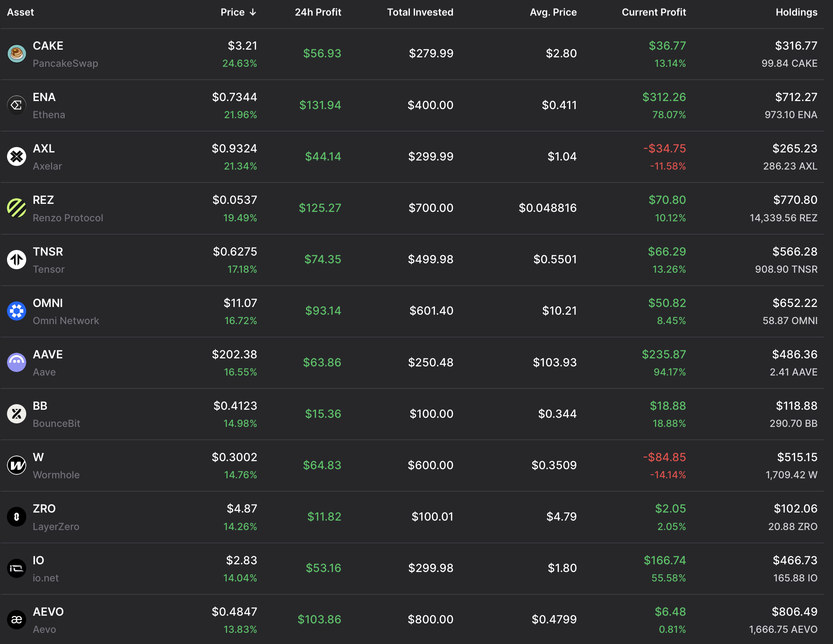Image resolution: width=833 pixels, height=644 pixels.
Task: Sort table by 24h Profit header
Action: click(318, 12)
